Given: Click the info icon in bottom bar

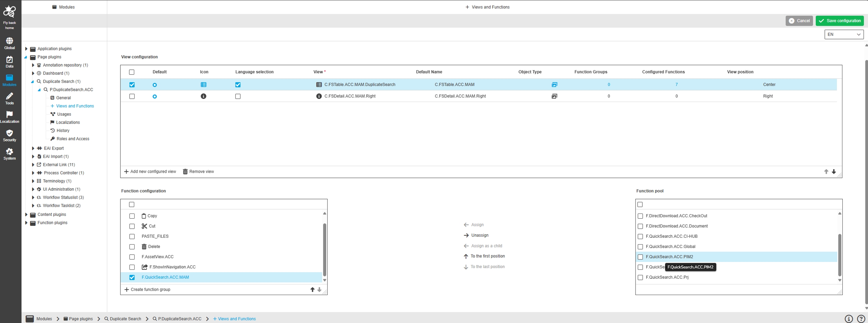Looking at the screenshot, I should coord(849,319).
